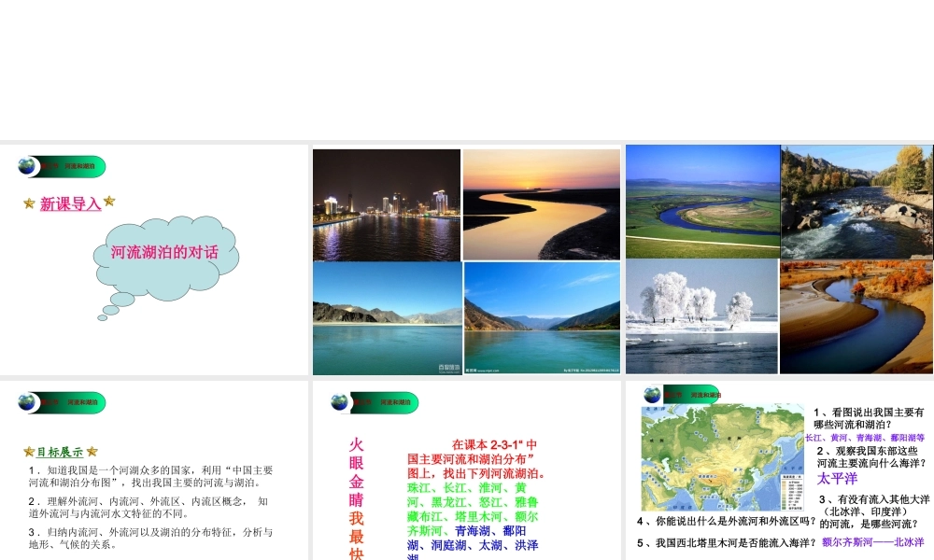
Task: Open the 新课导入 underlined heading
Action: (70, 204)
